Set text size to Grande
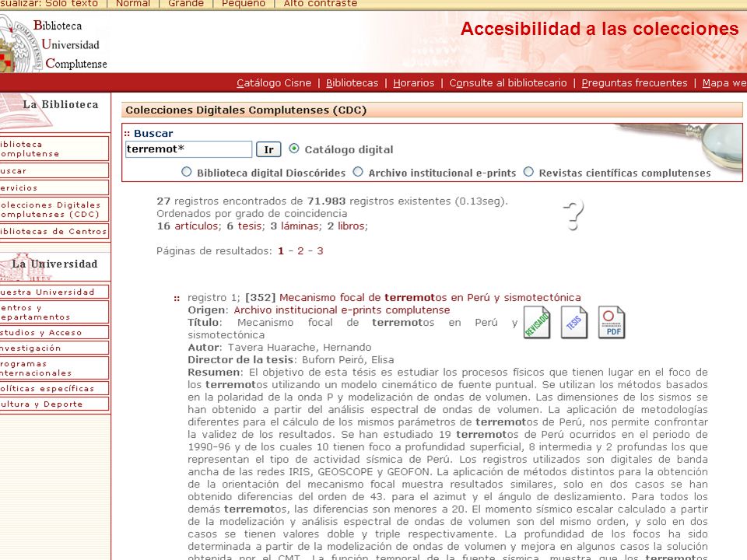 186,4
